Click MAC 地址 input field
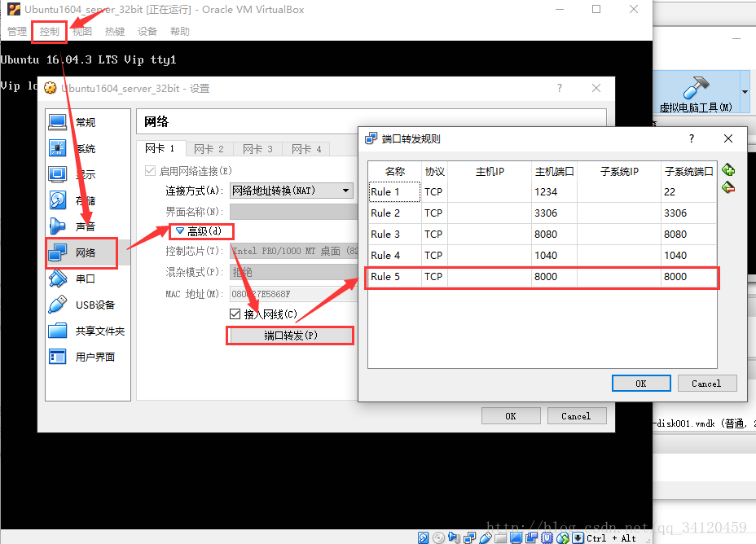 click(x=293, y=294)
